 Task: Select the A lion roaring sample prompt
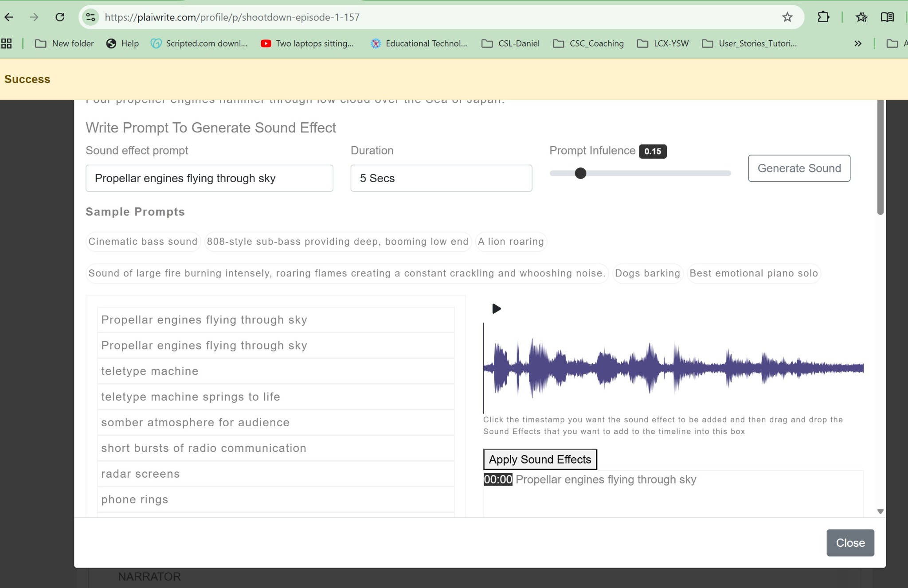tap(511, 241)
